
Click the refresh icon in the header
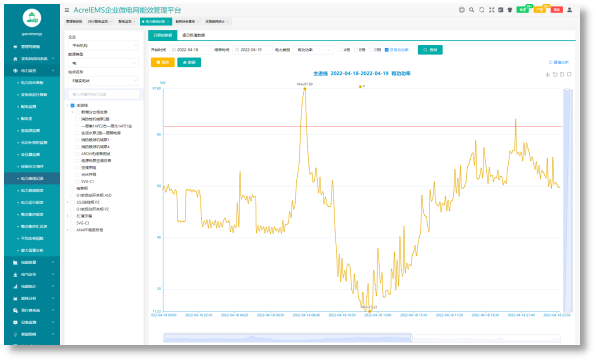point(482,10)
